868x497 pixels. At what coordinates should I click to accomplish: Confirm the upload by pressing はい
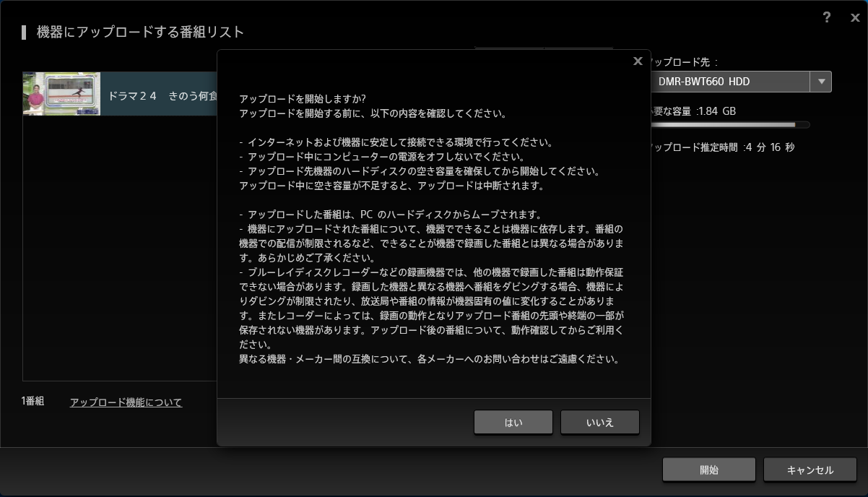coord(513,423)
